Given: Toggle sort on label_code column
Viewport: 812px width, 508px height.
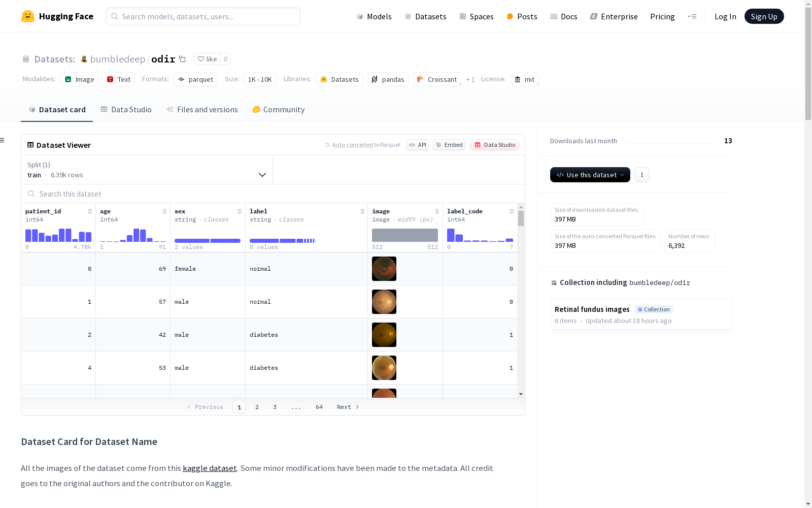Looking at the screenshot, I should pos(512,211).
